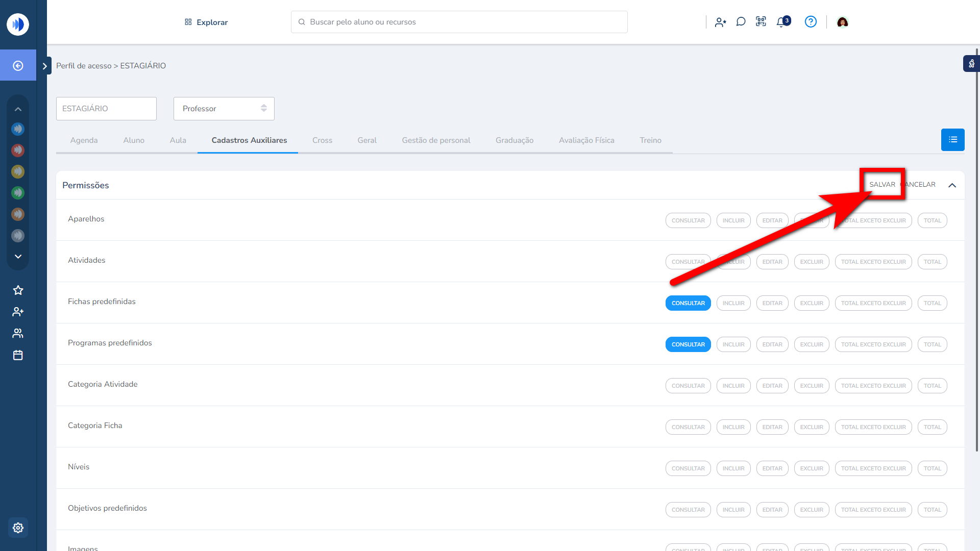Click the blue list view button
Screen dimensions: 980x551
(x=952, y=140)
